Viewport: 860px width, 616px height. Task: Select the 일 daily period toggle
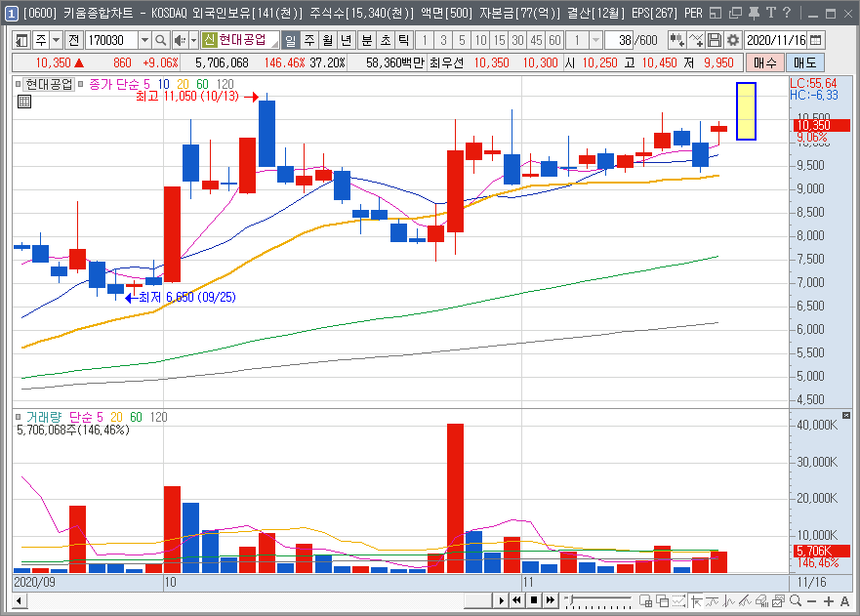(x=290, y=40)
